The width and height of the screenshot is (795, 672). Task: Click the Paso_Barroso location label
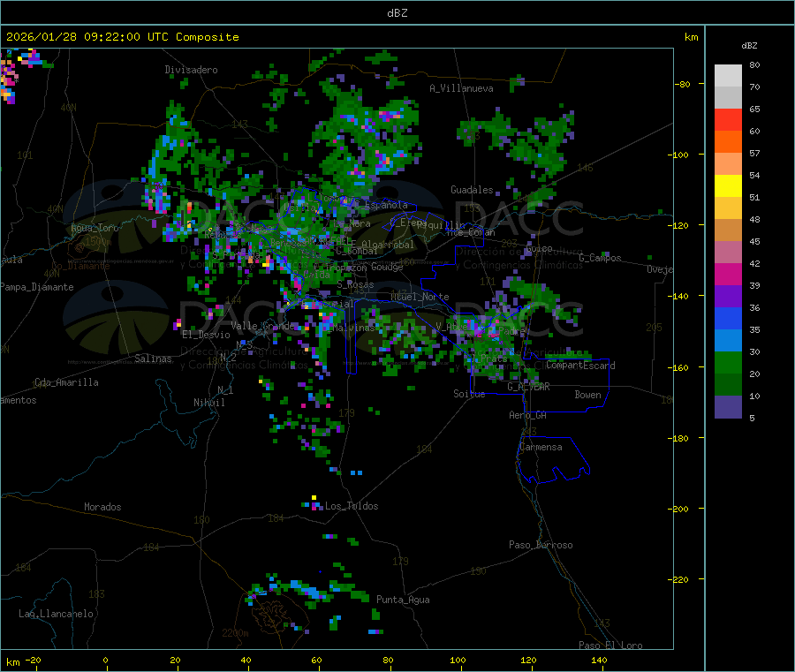pos(541,545)
